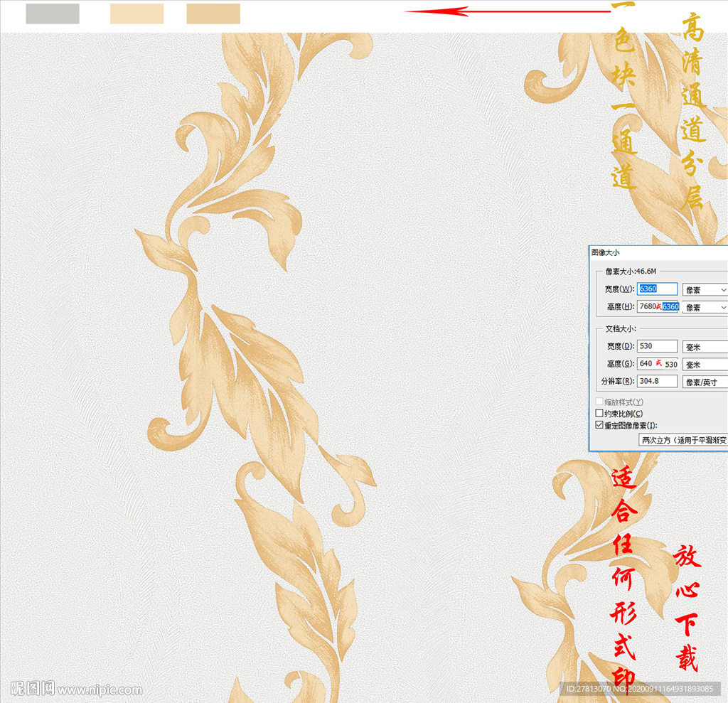This screenshot has width=728, height=703.
Task: Toggle the 缩放样式 checkbox
Action: click(599, 401)
